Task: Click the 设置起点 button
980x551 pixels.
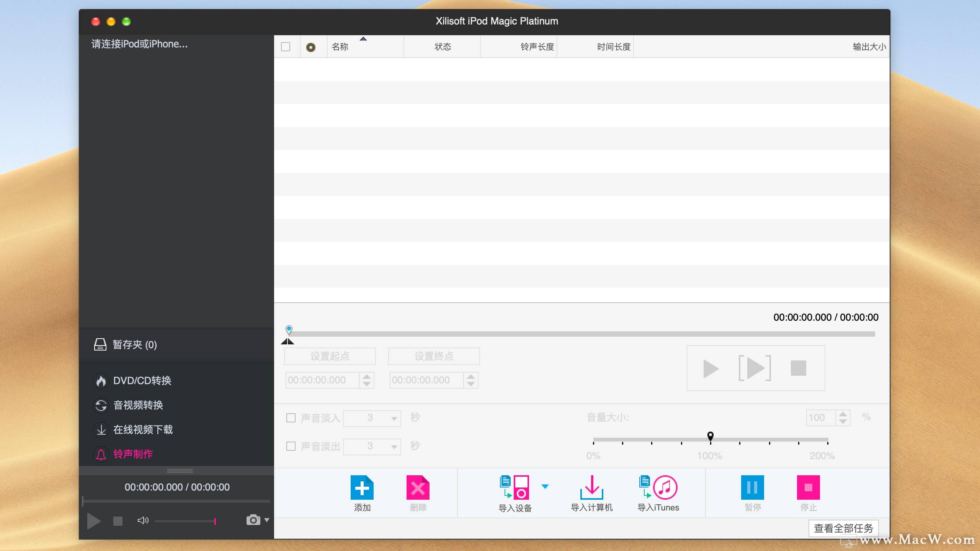Action: pos(330,356)
